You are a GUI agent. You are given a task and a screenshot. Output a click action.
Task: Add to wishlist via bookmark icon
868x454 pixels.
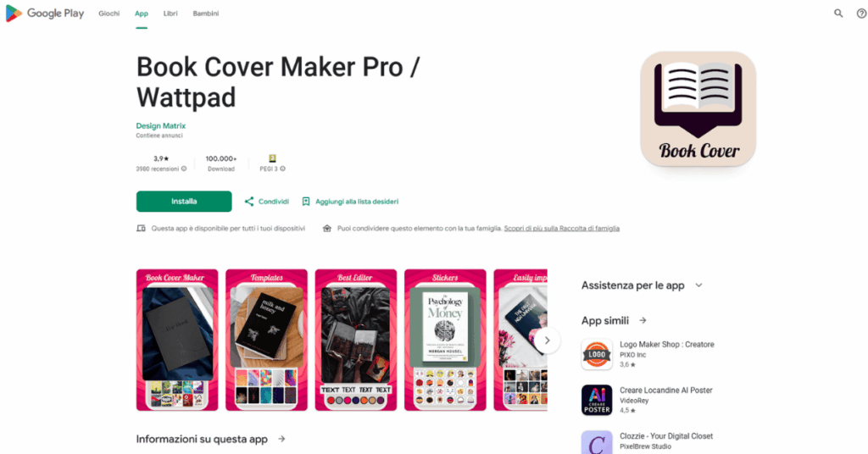click(305, 202)
